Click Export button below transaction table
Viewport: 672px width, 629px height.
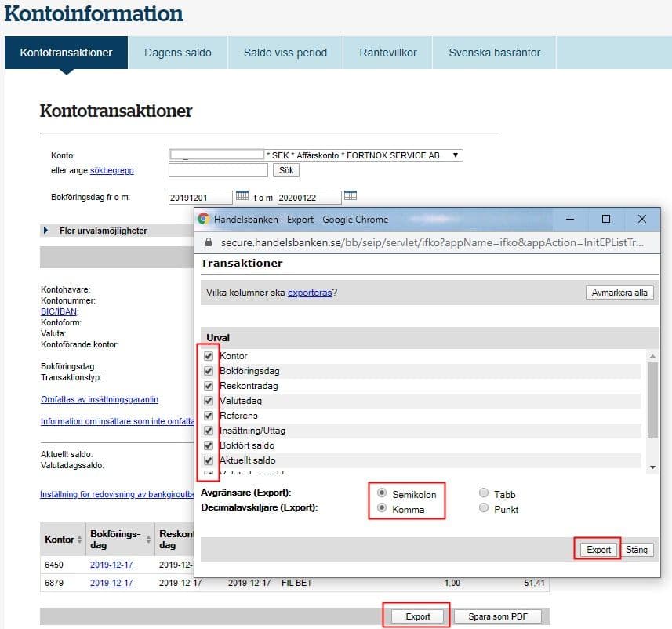tap(417, 616)
